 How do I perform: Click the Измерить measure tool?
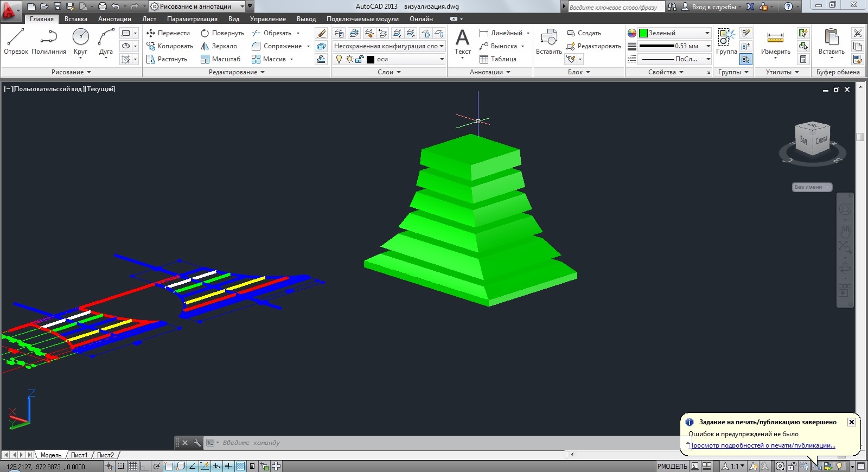pos(775,42)
